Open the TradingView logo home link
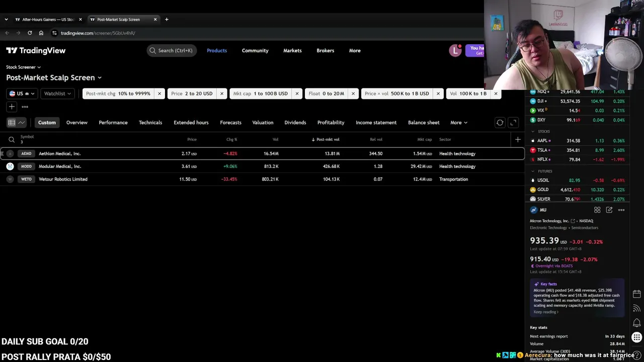Image resolution: width=644 pixels, height=362 pixels. click(36, 50)
